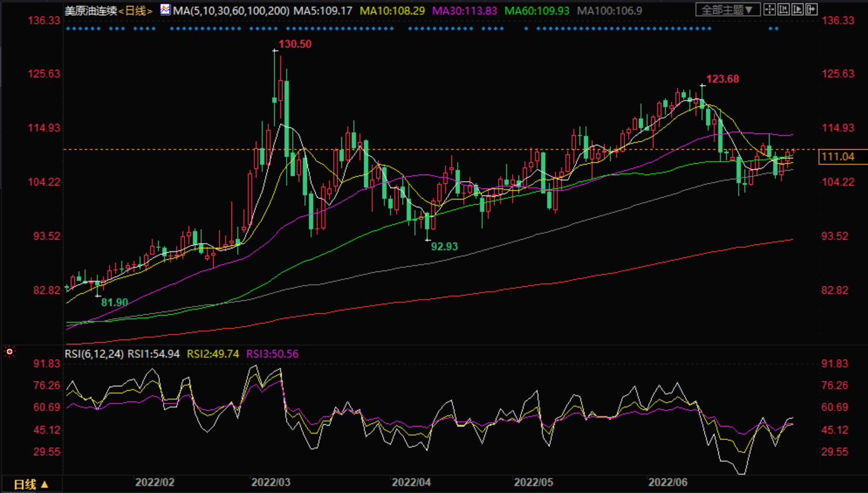Click the MA60:109.93 green legend value
This screenshot has width=868, height=493.
(536, 11)
